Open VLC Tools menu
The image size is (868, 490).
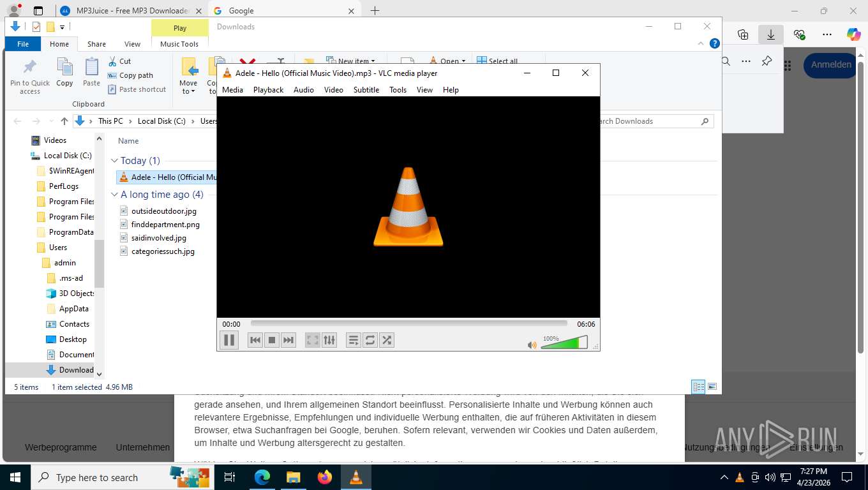point(398,90)
